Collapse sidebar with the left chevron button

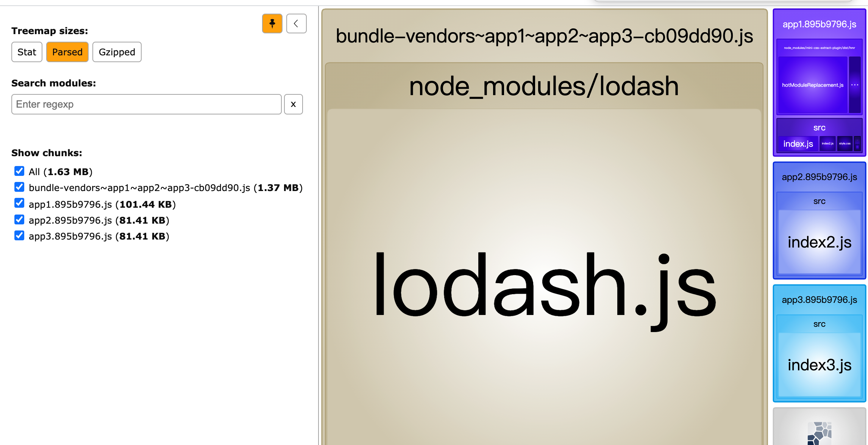point(296,24)
